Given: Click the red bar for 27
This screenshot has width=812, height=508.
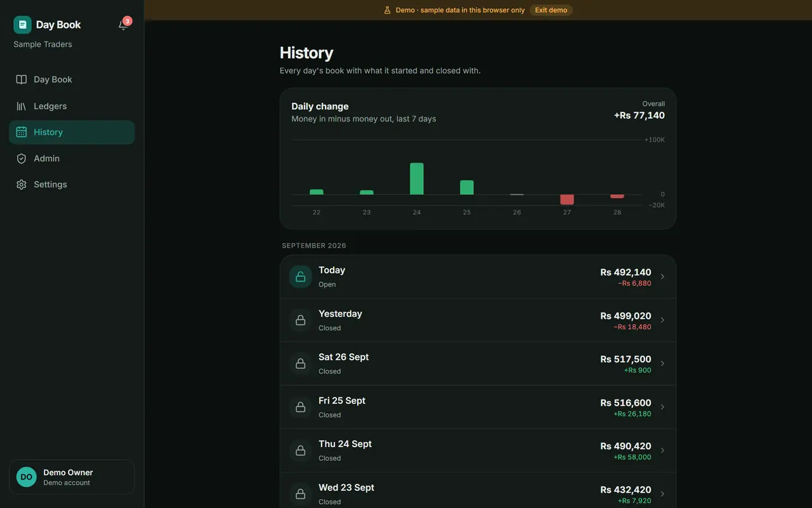Looking at the screenshot, I should point(567,199).
